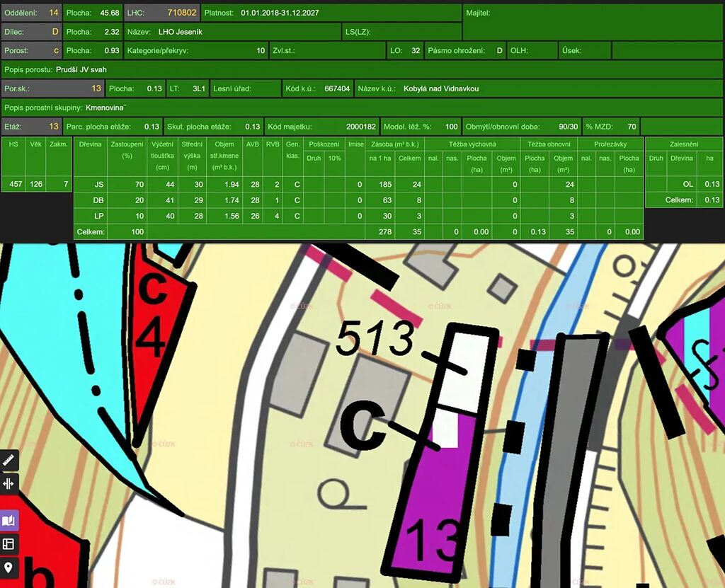Toggle the purple forest management book icon
Viewport: 725px width, 588px height.
(x=9, y=521)
